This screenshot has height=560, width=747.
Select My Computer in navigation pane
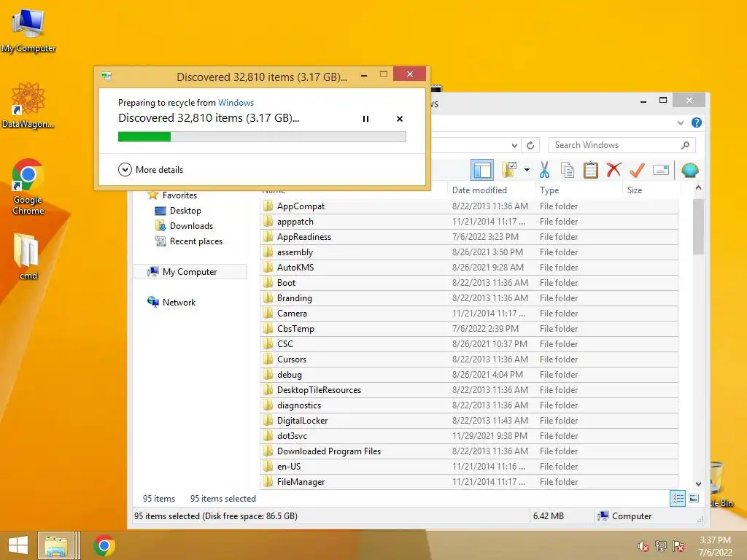(x=190, y=271)
